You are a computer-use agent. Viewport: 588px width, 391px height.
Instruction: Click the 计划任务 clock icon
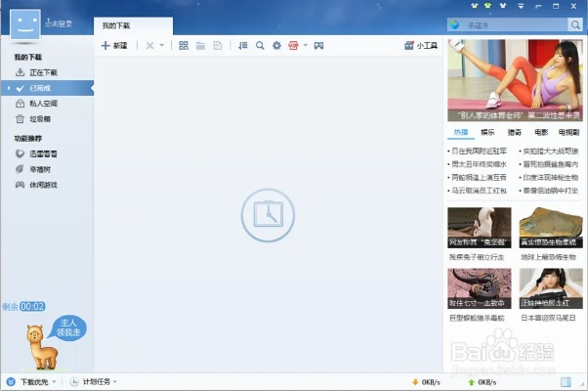[74, 381]
